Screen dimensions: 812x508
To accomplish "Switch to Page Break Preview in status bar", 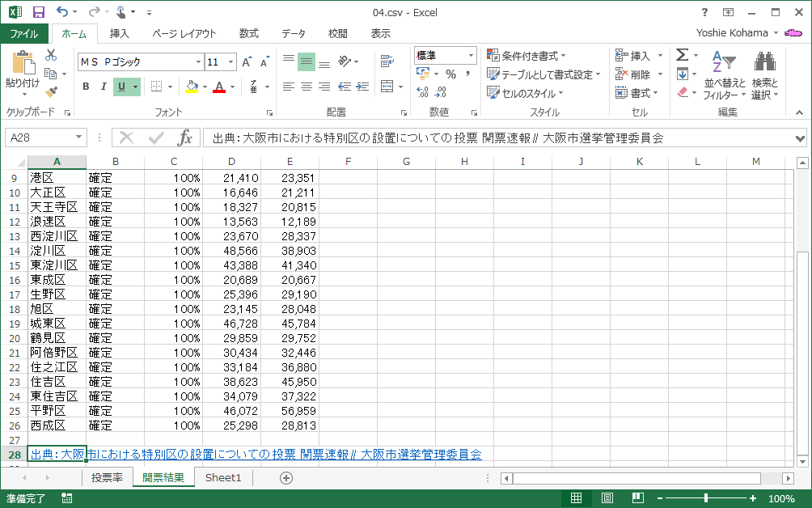I will coord(638,498).
